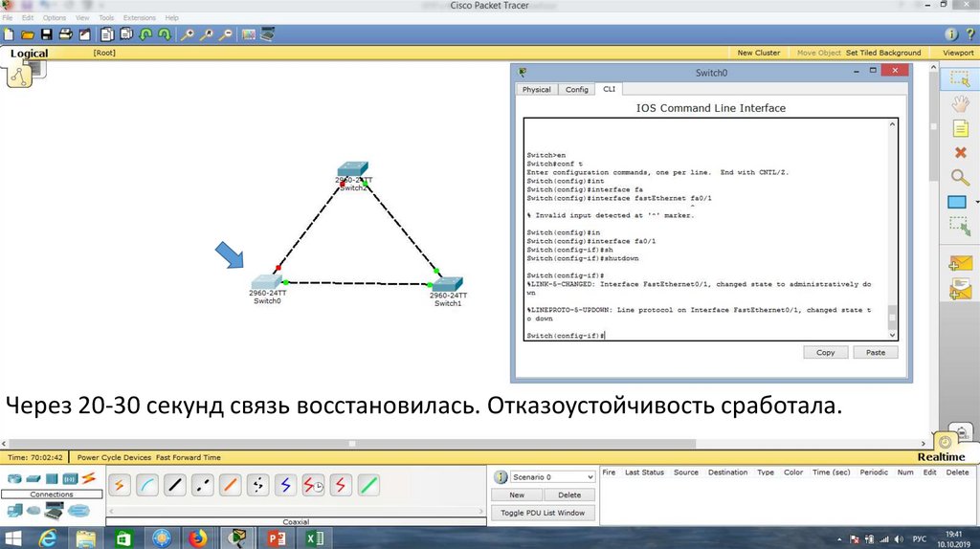
Task: Switch to Realtime mode tab
Action: pos(942,456)
